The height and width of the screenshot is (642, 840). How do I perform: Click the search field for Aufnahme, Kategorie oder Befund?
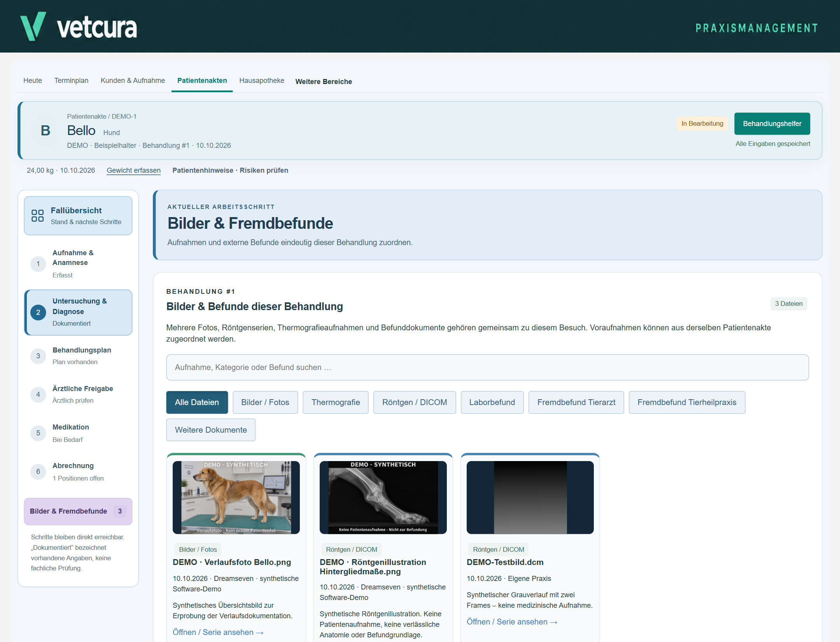(x=487, y=367)
